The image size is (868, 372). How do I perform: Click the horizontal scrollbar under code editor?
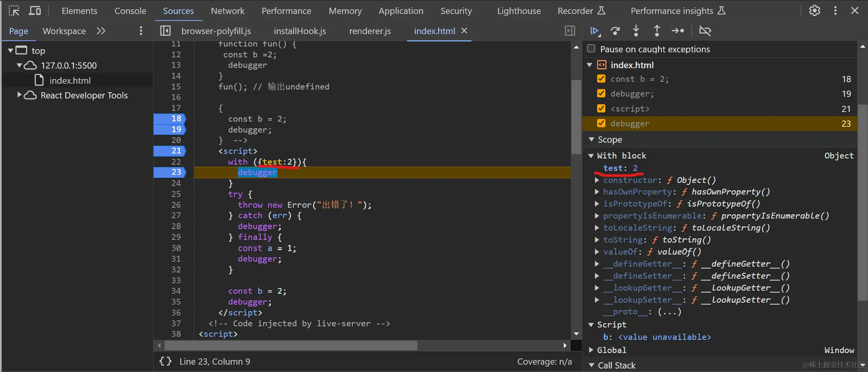pos(291,345)
